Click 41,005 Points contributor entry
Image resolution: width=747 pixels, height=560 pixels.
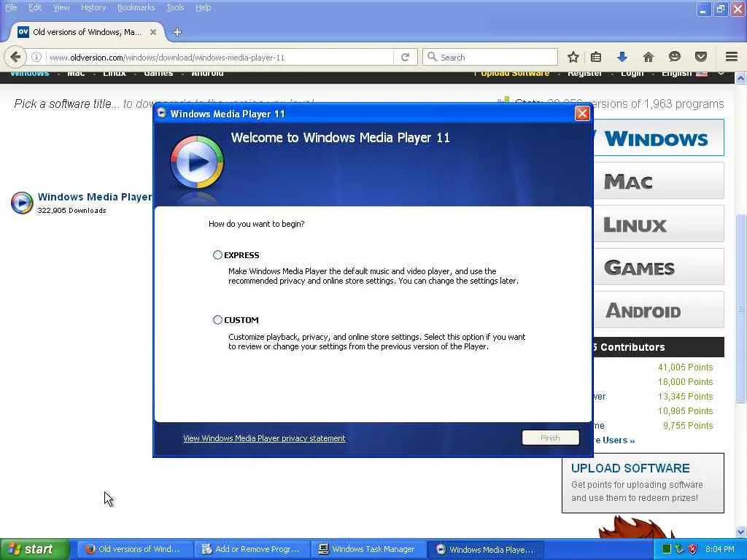click(x=685, y=367)
